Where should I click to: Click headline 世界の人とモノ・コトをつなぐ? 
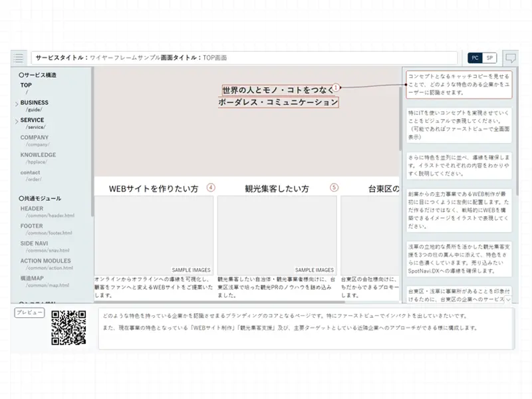point(278,90)
